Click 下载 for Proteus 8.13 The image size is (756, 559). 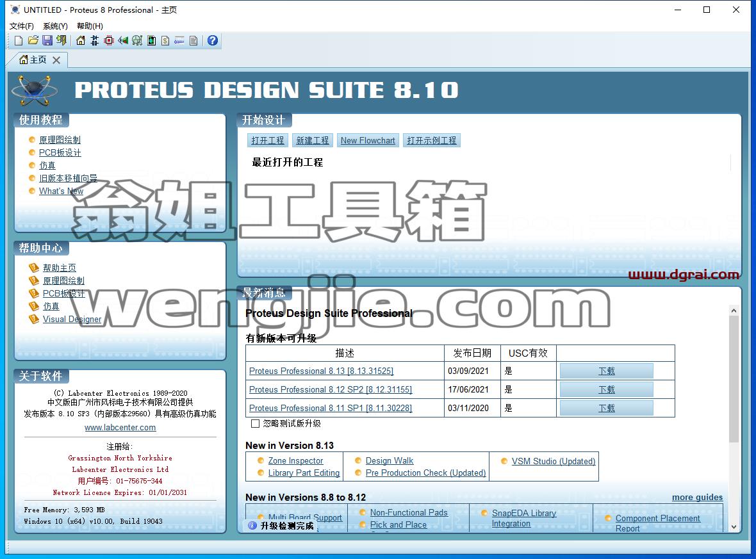click(607, 371)
